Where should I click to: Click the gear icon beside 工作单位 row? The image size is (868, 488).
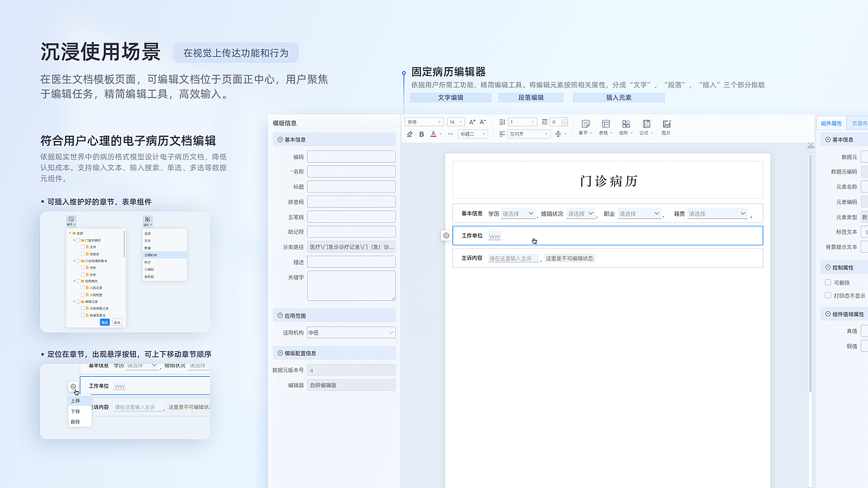tap(446, 236)
